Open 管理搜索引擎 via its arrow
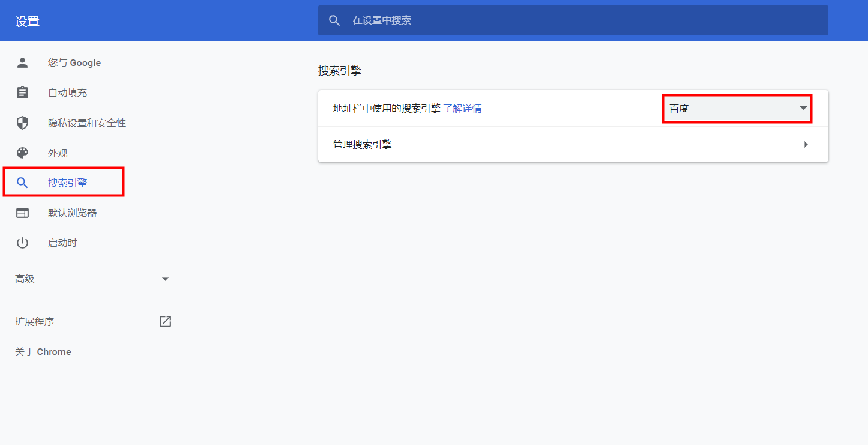The width and height of the screenshot is (868, 445). (806, 144)
